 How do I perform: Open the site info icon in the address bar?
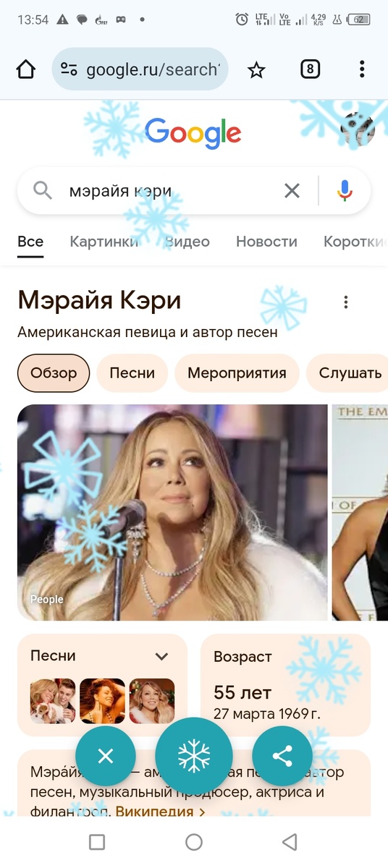click(x=69, y=69)
